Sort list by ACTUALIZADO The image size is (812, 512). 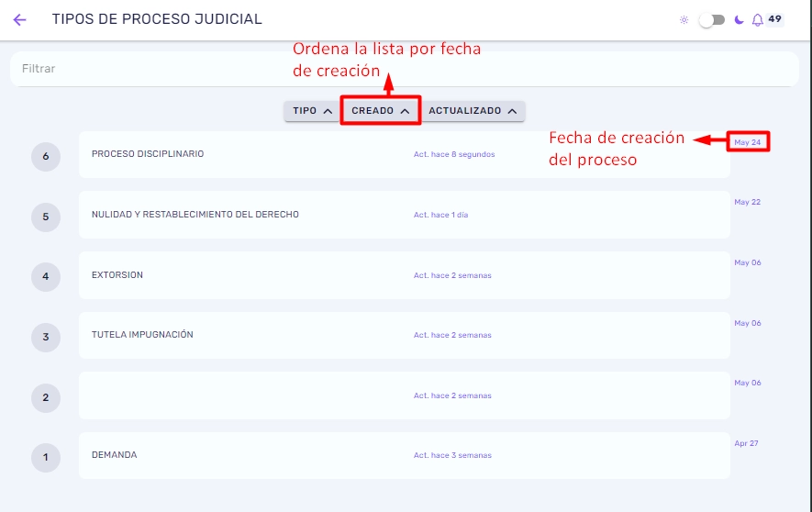473,111
